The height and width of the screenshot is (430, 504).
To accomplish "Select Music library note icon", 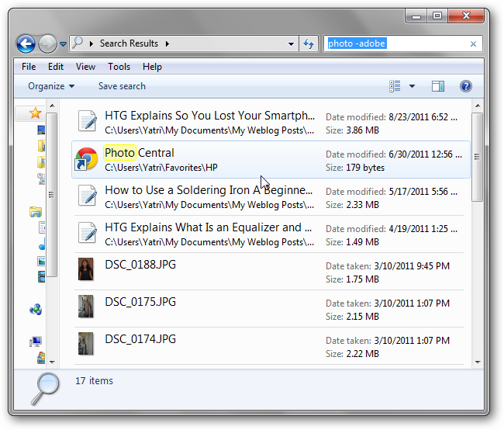I will click(42, 244).
